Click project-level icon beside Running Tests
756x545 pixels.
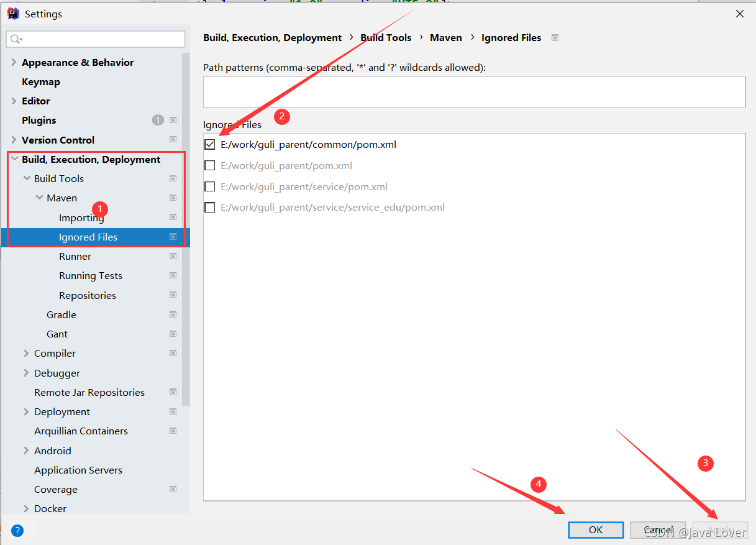pyautogui.click(x=173, y=275)
